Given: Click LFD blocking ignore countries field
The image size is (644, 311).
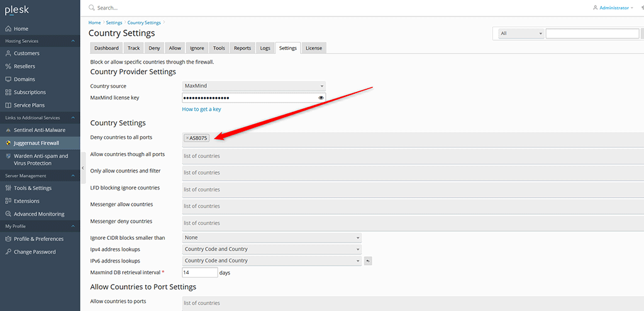Looking at the screenshot, I should 413,189.
